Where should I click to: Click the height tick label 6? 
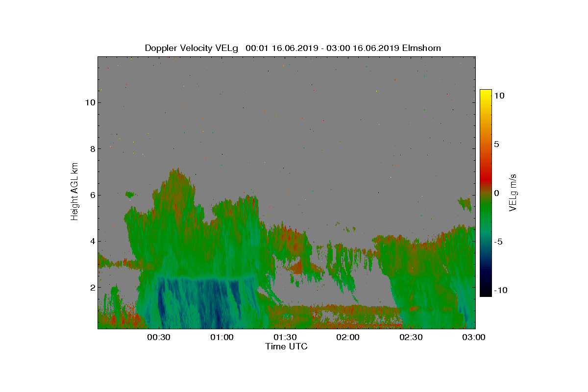click(x=92, y=195)
